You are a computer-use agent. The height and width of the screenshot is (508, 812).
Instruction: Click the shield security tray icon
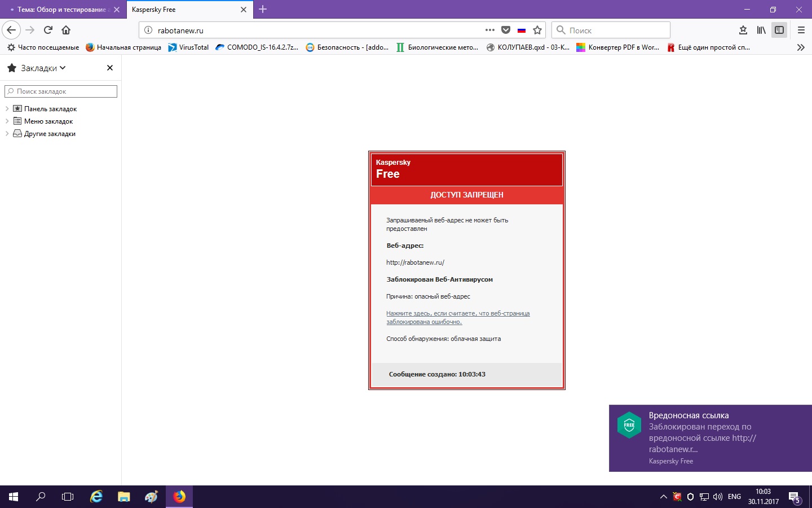690,497
